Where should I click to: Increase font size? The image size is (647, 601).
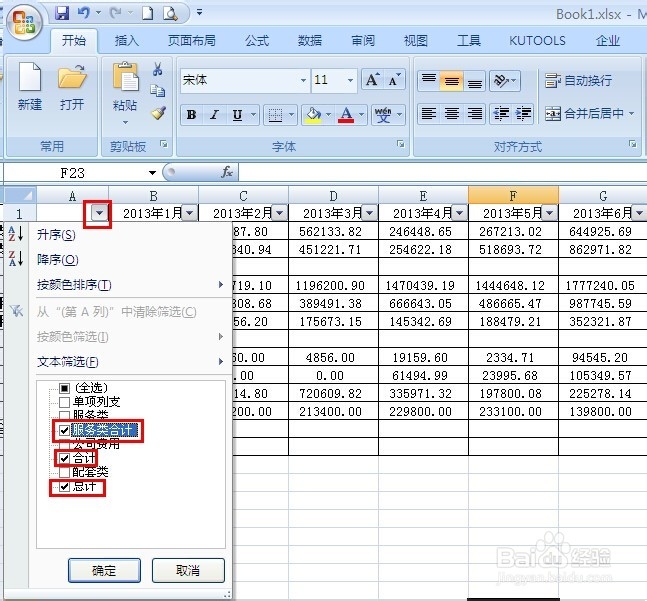point(373,80)
